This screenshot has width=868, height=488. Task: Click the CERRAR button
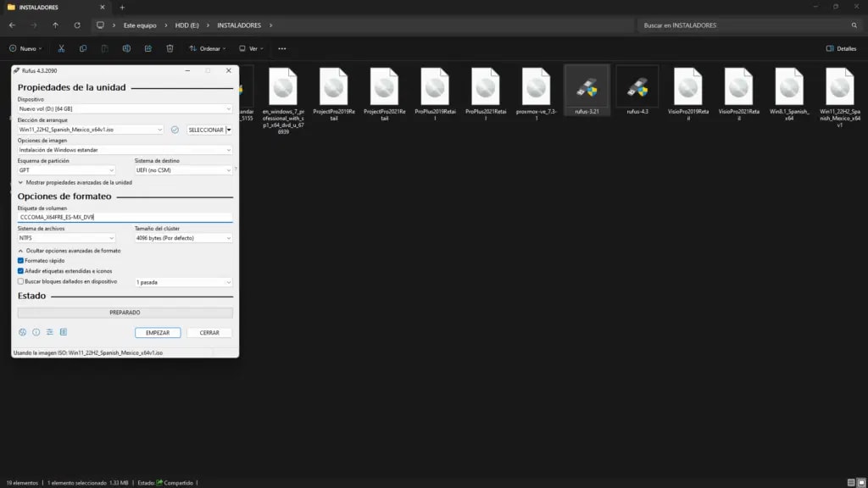pos(209,332)
